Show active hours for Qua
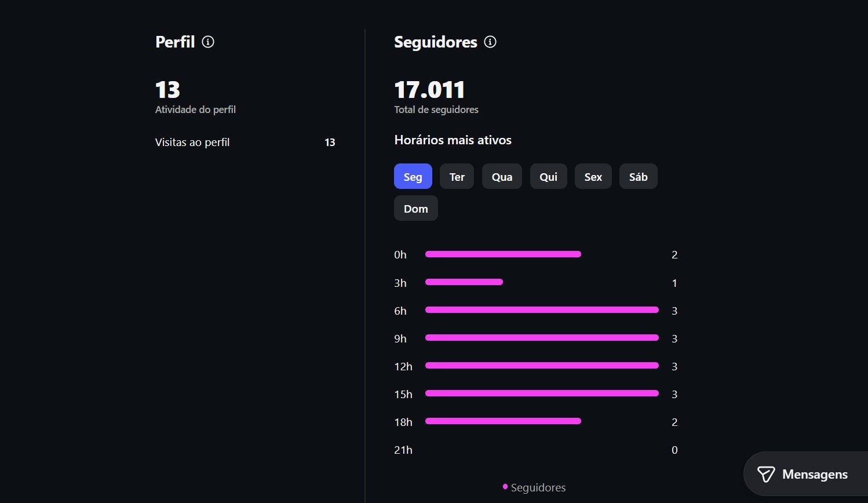Image resolution: width=868 pixels, height=503 pixels. (502, 177)
